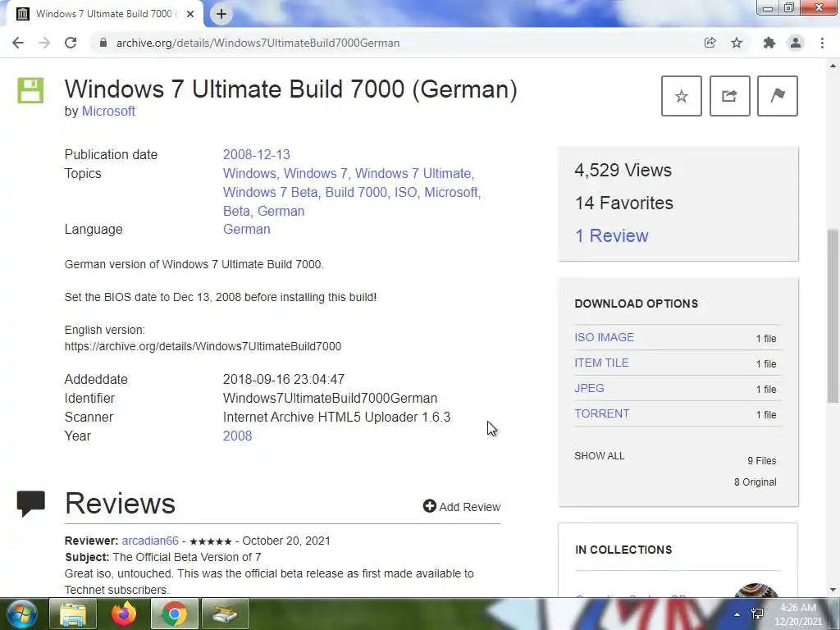
Task: Open the Extensions puzzle icon
Action: [769, 43]
